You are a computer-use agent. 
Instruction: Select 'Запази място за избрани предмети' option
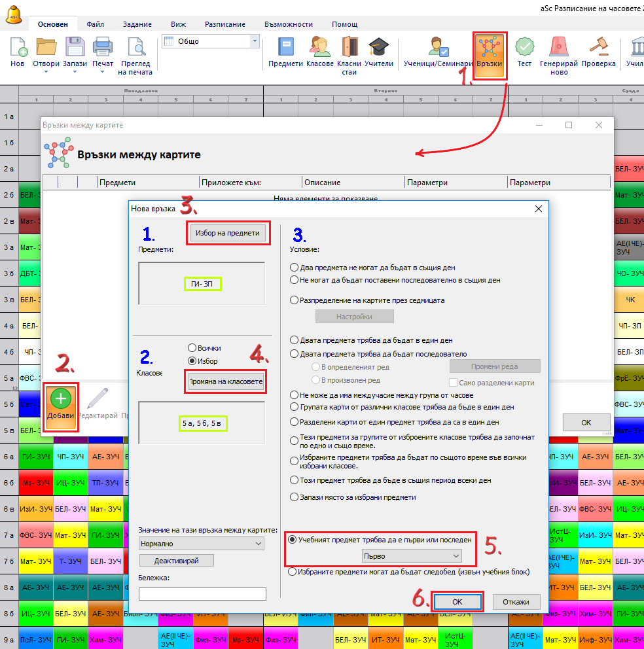tap(295, 497)
